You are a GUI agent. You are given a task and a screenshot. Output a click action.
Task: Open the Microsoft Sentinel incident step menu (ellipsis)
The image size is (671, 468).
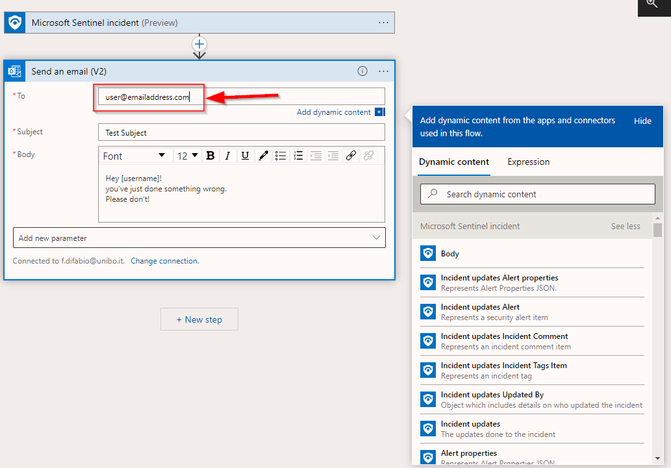(x=383, y=23)
